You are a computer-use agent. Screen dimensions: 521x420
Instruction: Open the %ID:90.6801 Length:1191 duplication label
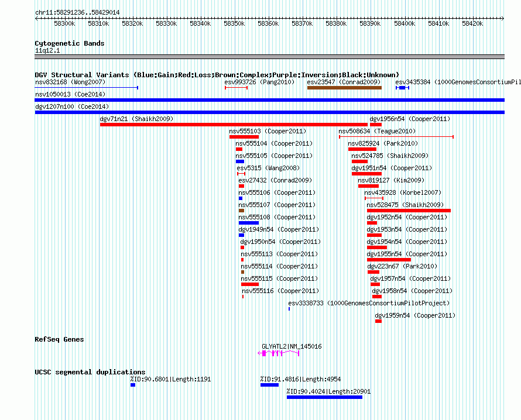coord(170,379)
